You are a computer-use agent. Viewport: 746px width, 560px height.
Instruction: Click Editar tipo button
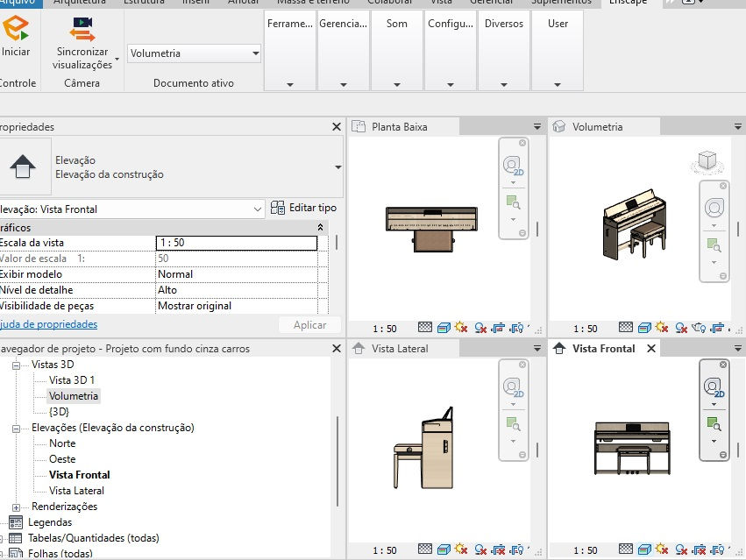point(303,208)
